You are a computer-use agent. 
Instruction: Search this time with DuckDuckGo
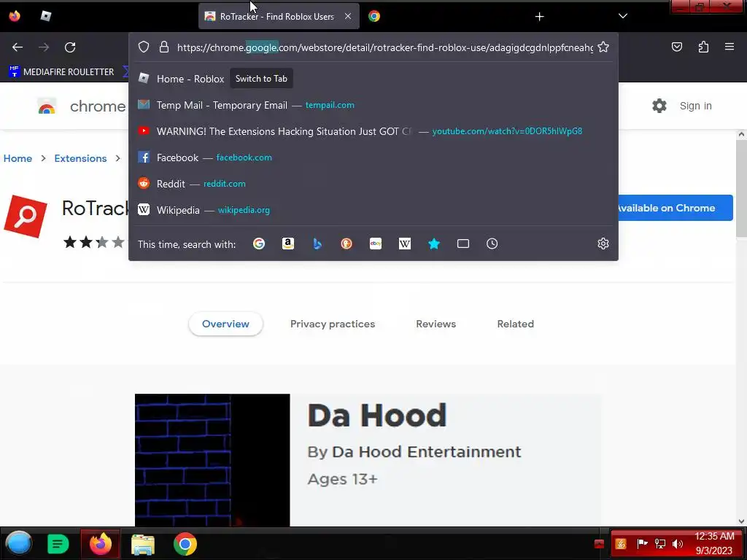tap(347, 244)
